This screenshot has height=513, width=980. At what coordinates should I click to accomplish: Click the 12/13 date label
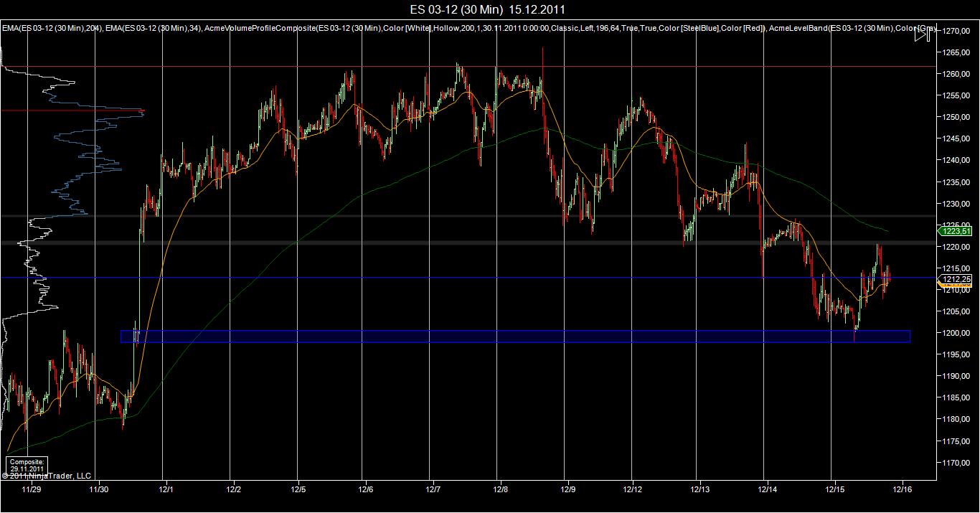click(x=700, y=489)
